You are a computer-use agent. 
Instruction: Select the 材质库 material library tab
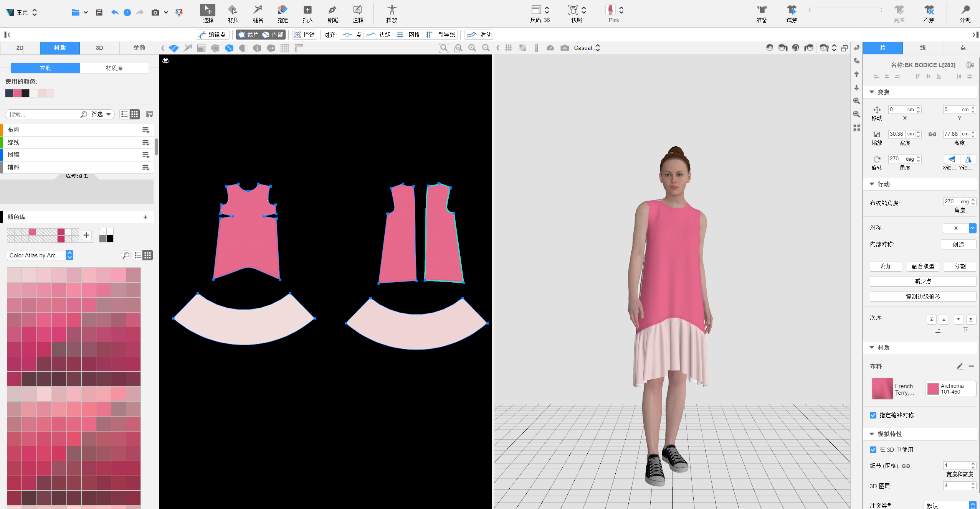(x=114, y=68)
